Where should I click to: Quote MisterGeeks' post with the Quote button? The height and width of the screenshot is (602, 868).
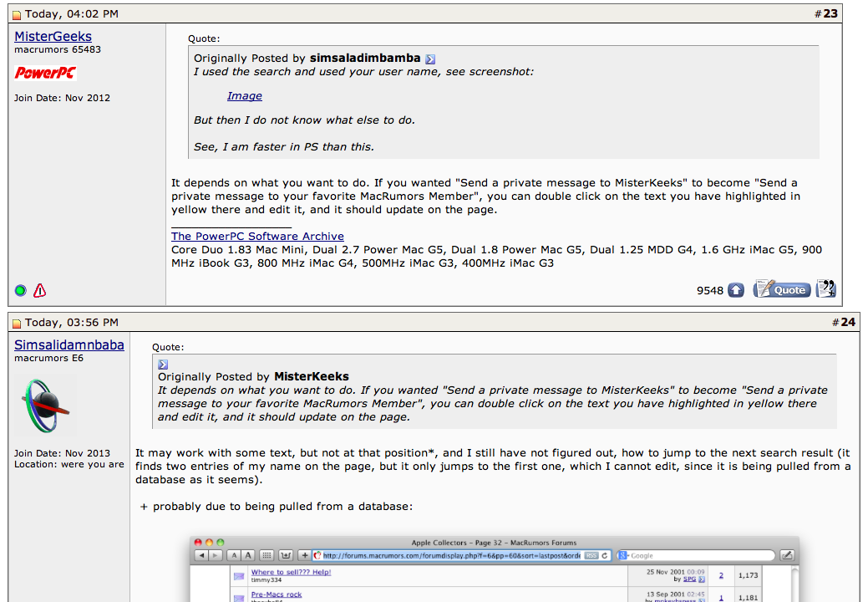(782, 289)
